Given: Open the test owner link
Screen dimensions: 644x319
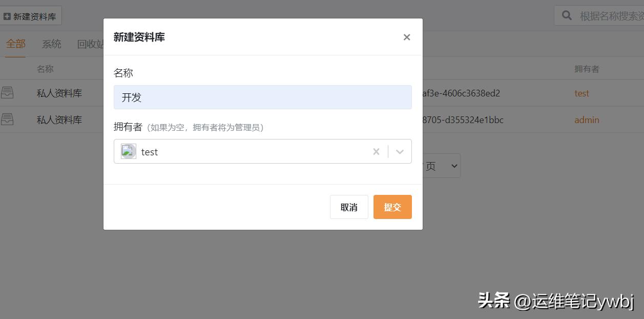Looking at the screenshot, I should coord(581,93).
